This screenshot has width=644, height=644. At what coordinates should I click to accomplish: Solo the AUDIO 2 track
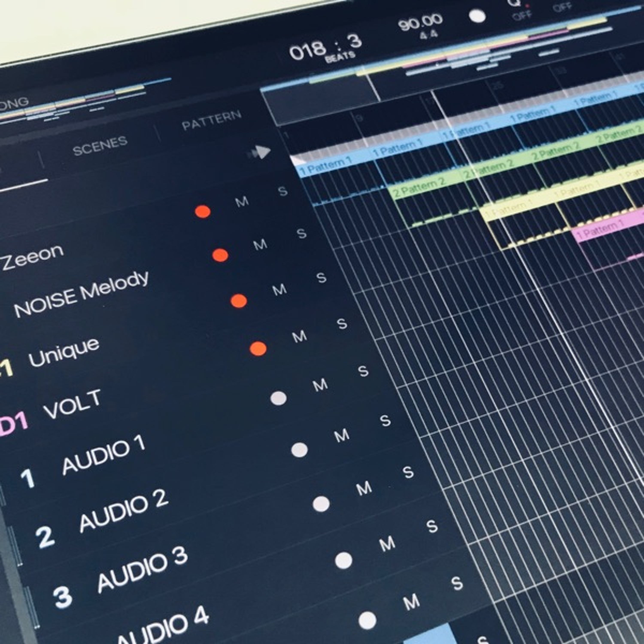pos(385,421)
